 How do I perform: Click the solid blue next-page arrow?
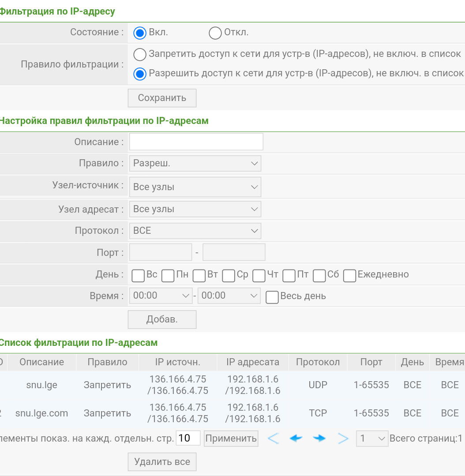coord(319,439)
